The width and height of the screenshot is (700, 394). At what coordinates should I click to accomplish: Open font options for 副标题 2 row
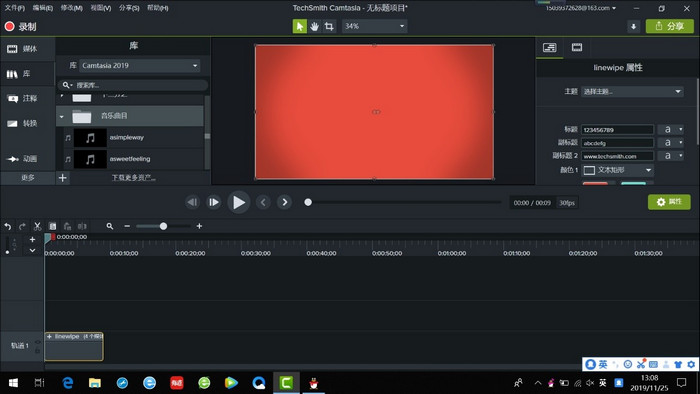click(x=671, y=156)
